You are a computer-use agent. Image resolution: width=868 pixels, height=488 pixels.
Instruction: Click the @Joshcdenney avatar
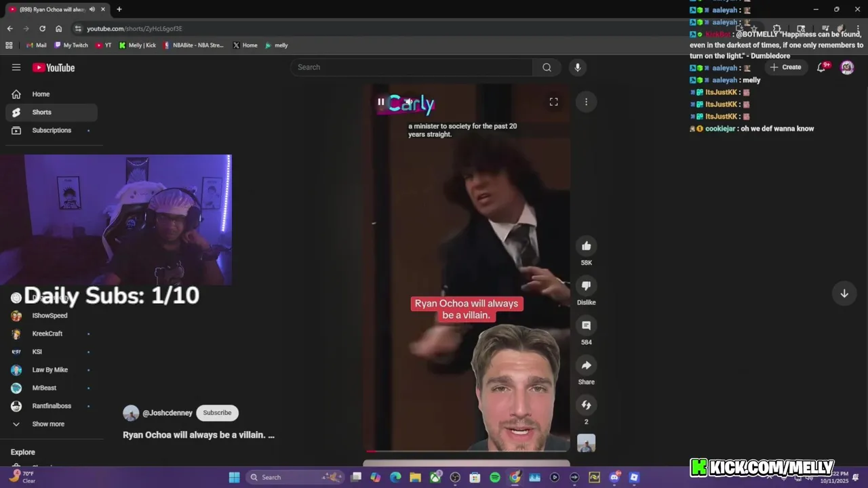131,413
